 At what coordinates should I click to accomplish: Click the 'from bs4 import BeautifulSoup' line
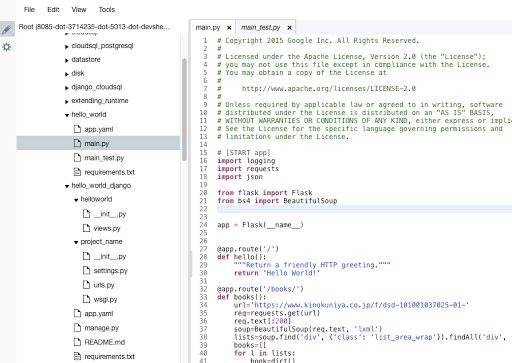point(277,201)
